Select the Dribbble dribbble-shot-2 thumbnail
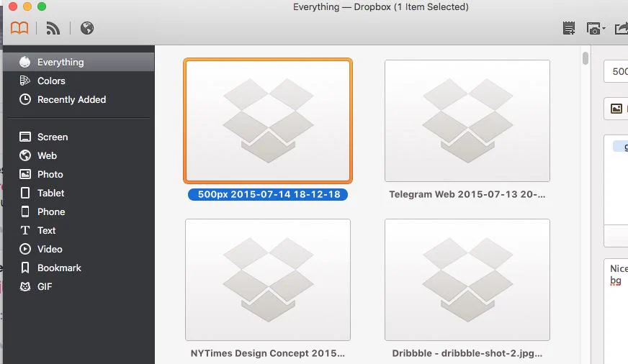The width and height of the screenshot is (628, 364). [x=467, y=280]
